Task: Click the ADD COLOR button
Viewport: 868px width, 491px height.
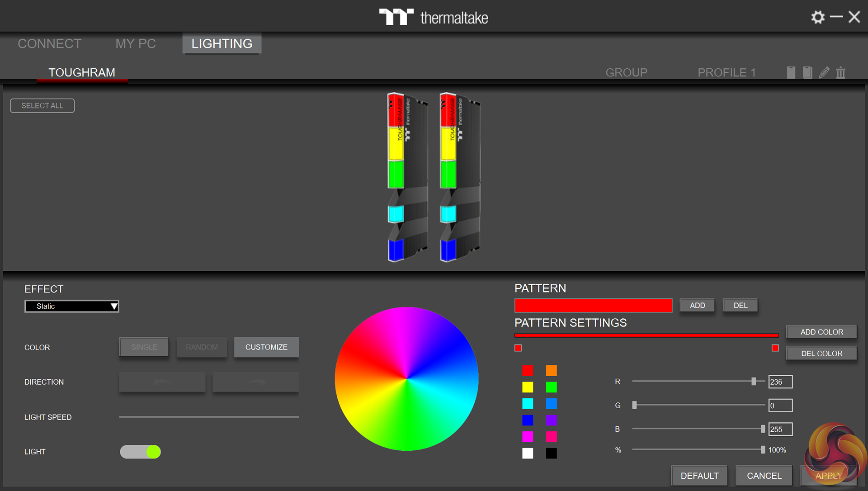Action: (x=821, y=332)
